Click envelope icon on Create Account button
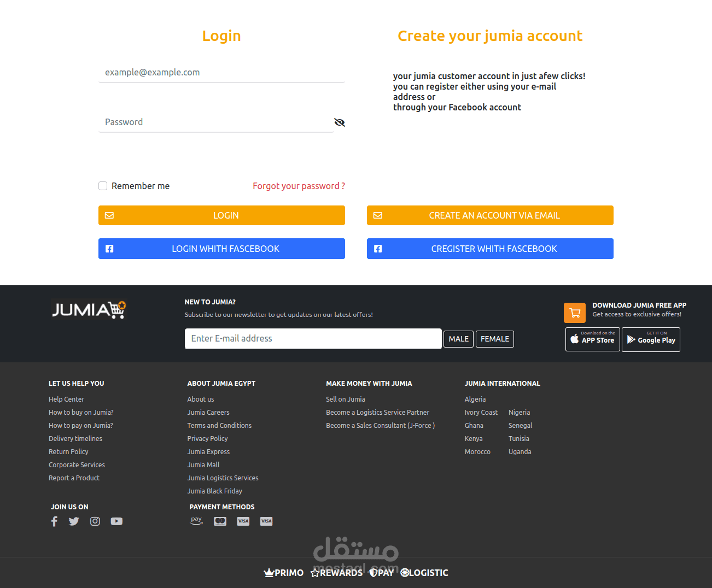Screen dimensions: 712x588 [x=378, y=215]
